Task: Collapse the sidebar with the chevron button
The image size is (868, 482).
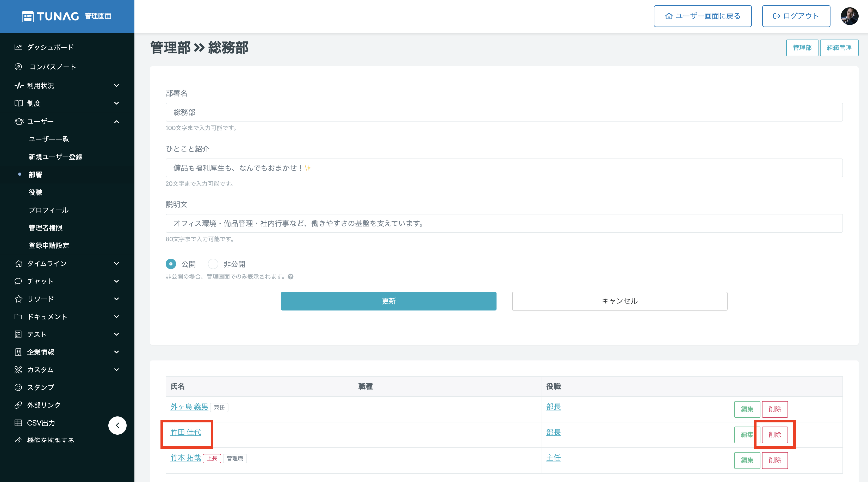Action: [117, 426]
